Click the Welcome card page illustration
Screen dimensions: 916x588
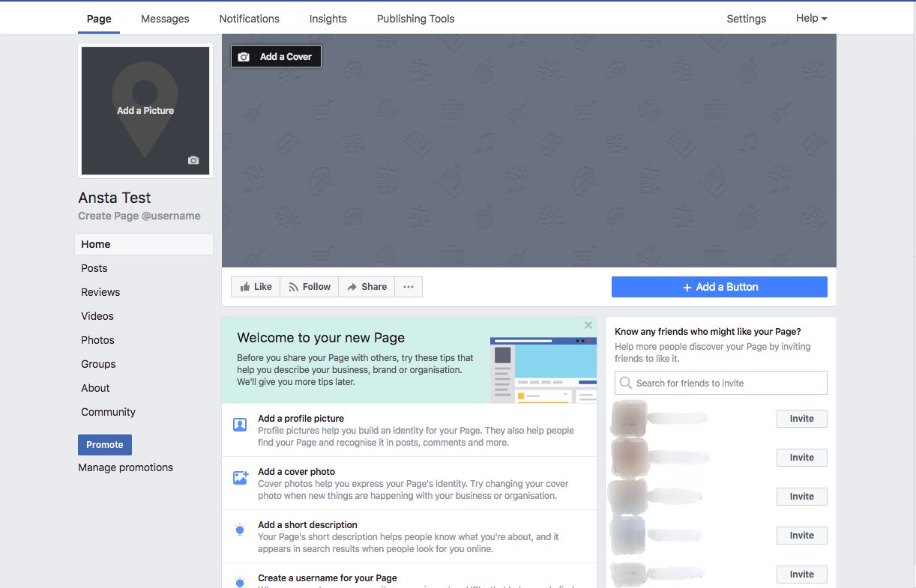(x=543, y=370)
